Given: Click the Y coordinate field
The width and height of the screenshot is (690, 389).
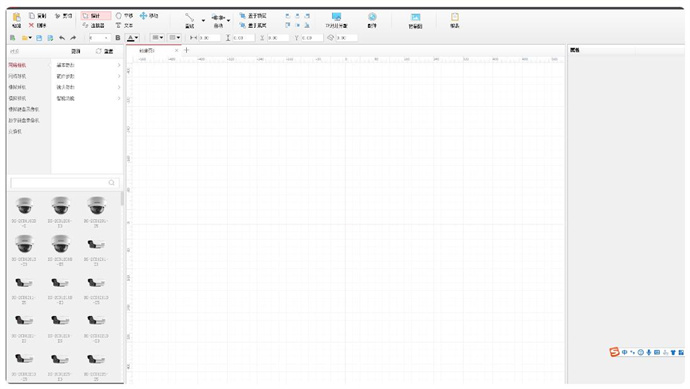Looking at the screenshot, I should 312,38.
